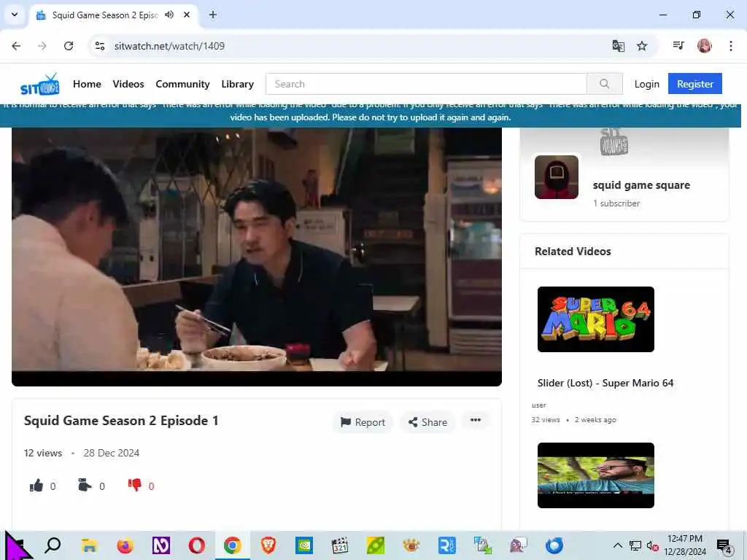Viewport: 747px width, 560px height.
Task: Open Windows search in taskbar
Action: (x=53, y=545)
